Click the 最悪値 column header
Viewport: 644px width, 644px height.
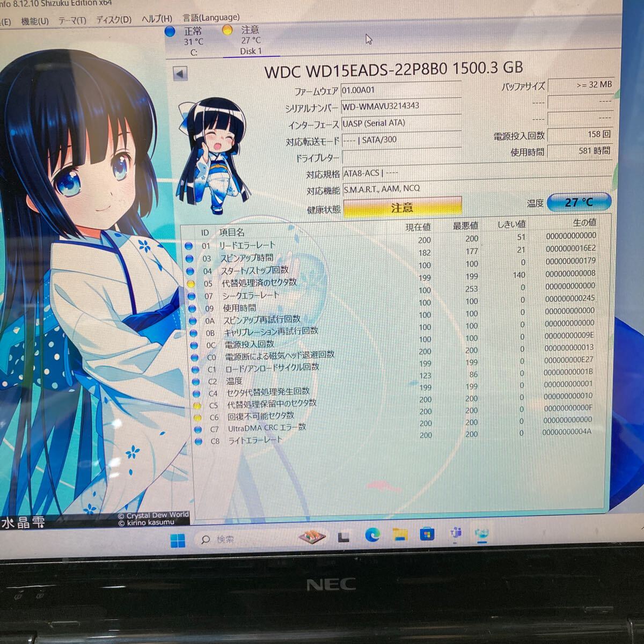coord(465,225)
